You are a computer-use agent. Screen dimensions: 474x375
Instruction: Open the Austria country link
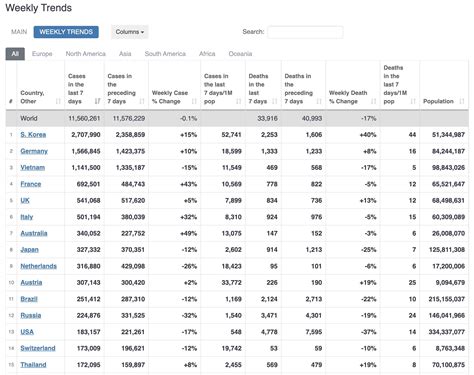click(x=31, y=283)
